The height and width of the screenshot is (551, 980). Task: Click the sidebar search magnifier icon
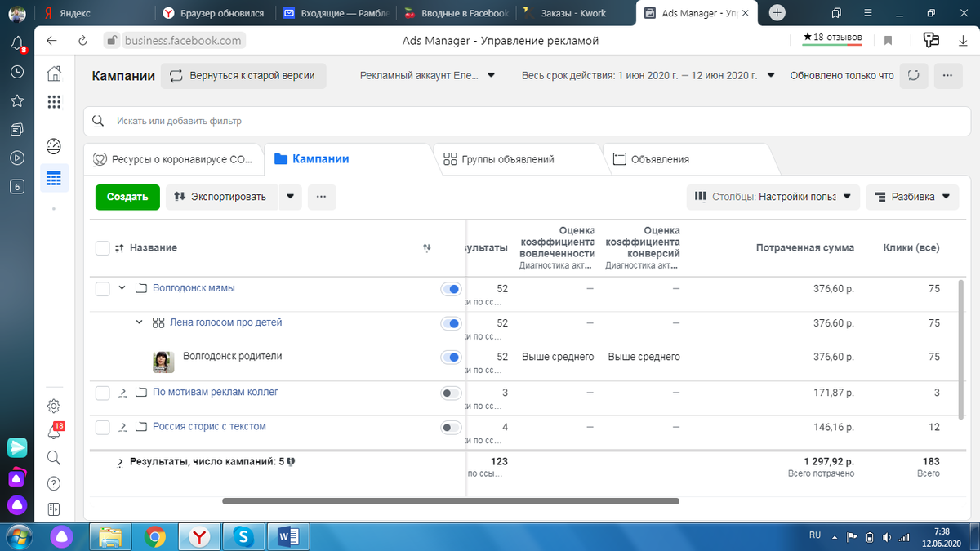pos(54,457)
